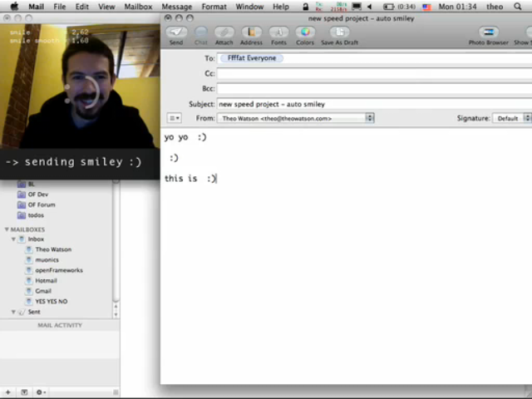Image resolution: width=532 pixels, height=399 pixels.
Task: Attach a file using the Attach icon
Action: tap(224, 32)
